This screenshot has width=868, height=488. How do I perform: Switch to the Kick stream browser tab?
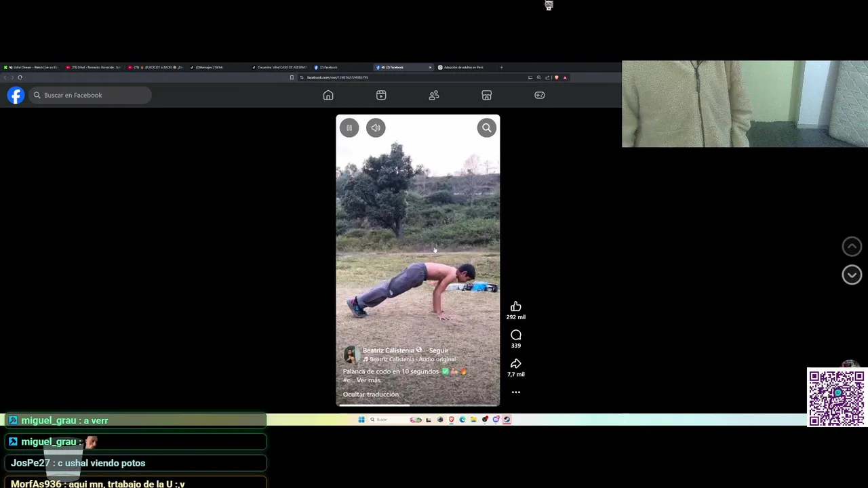coord(31,67)
